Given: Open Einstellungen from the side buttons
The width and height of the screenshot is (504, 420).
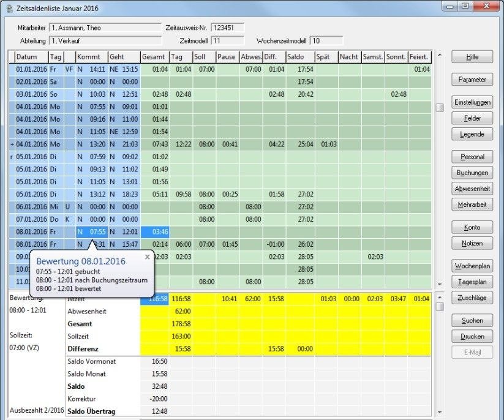Looking at the screenshot, I should (x=472, y=102).
